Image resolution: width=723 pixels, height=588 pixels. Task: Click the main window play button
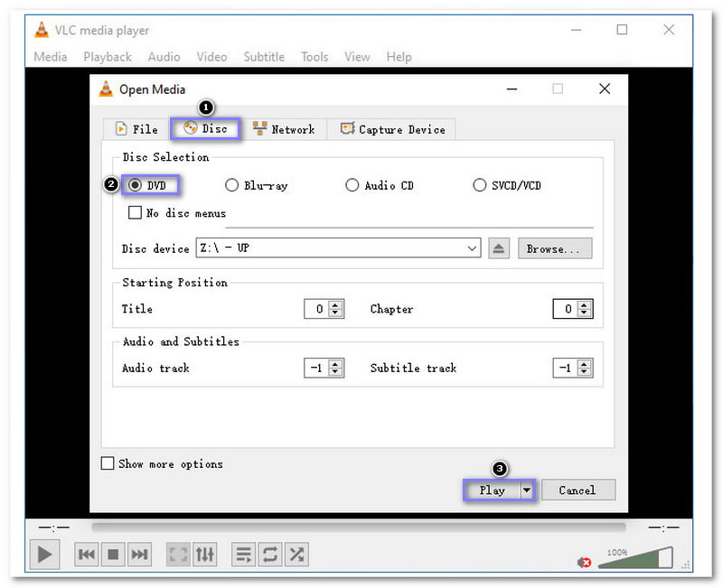click(44, 554)
